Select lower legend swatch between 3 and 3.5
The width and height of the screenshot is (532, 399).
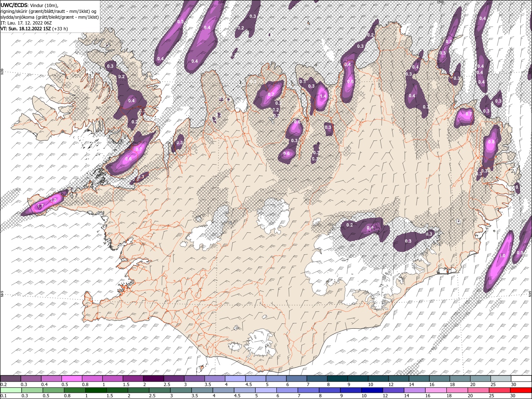tap(180, 390)
